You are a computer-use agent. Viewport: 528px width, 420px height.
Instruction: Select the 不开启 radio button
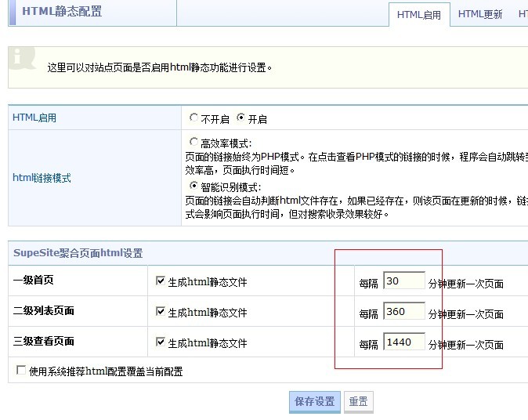(193, 118)
